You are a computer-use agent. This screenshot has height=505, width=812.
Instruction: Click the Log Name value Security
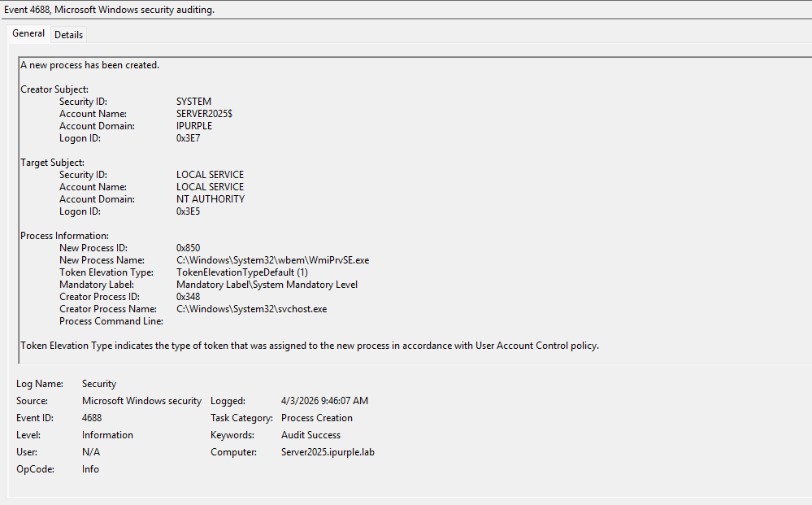point(99,384)
